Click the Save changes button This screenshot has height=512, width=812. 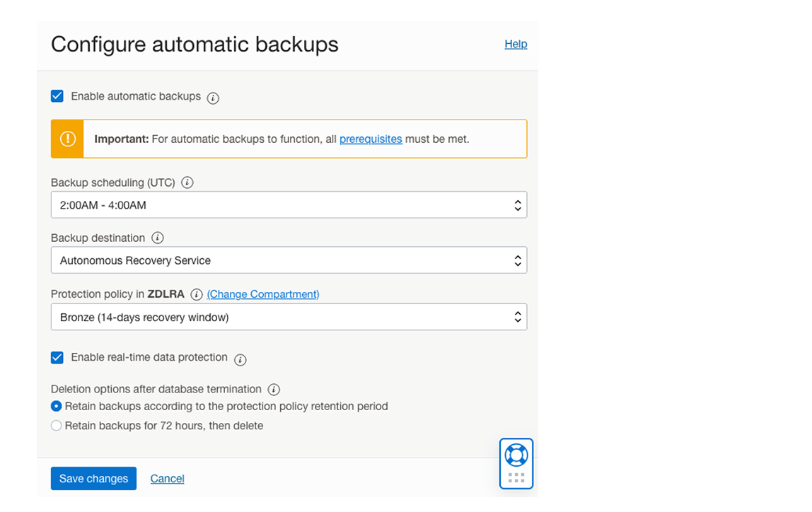point(93,479)
